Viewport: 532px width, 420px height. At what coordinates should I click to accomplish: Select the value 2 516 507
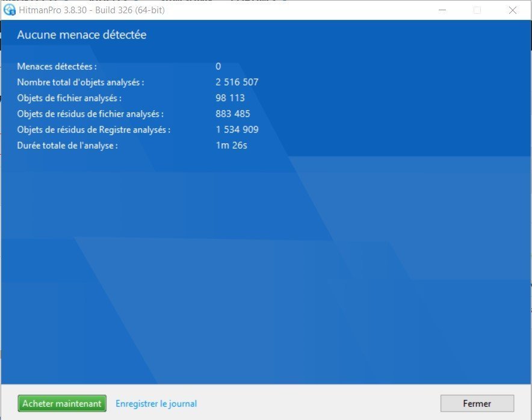[237, 82]
